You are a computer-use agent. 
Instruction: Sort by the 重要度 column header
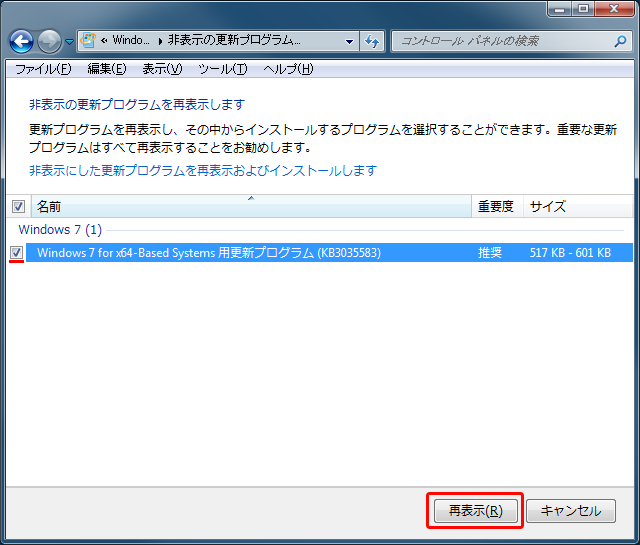(496, 206)
